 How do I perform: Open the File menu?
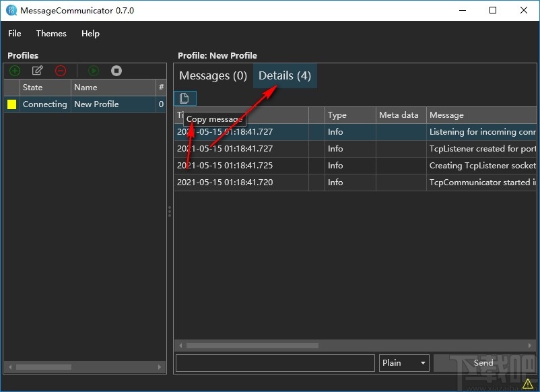click(14, 33)
